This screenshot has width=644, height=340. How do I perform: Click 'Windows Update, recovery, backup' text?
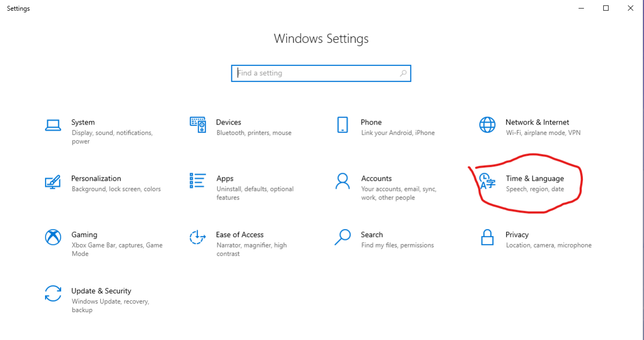coord(110,306)
